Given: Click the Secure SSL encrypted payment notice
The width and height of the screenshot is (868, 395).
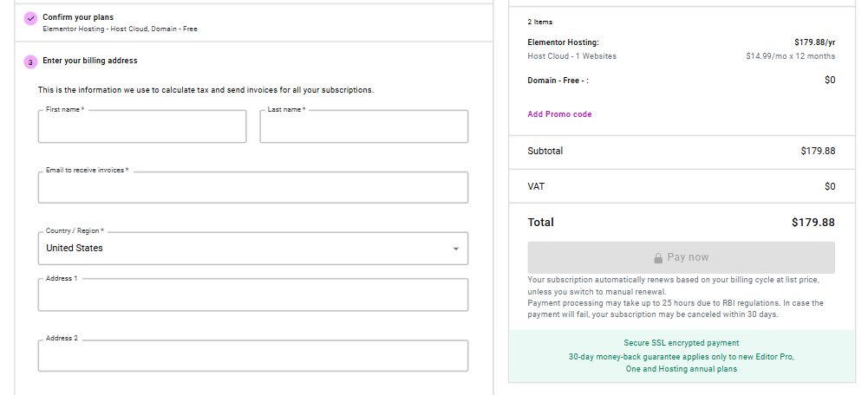Looking at the screenshot, I should (x=681, y=343).
